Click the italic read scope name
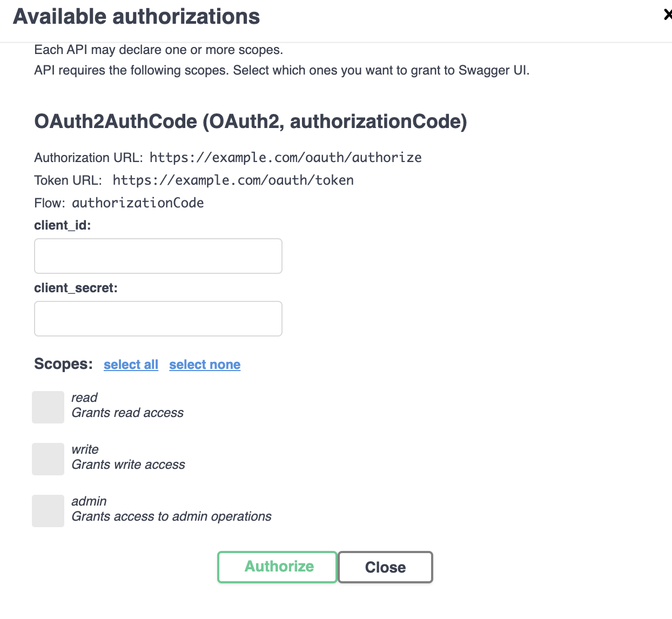672x619 pixels. tap(84, 398)
